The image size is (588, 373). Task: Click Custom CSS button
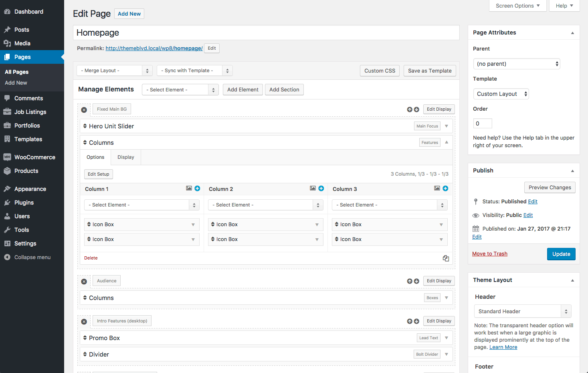[380, 71]
